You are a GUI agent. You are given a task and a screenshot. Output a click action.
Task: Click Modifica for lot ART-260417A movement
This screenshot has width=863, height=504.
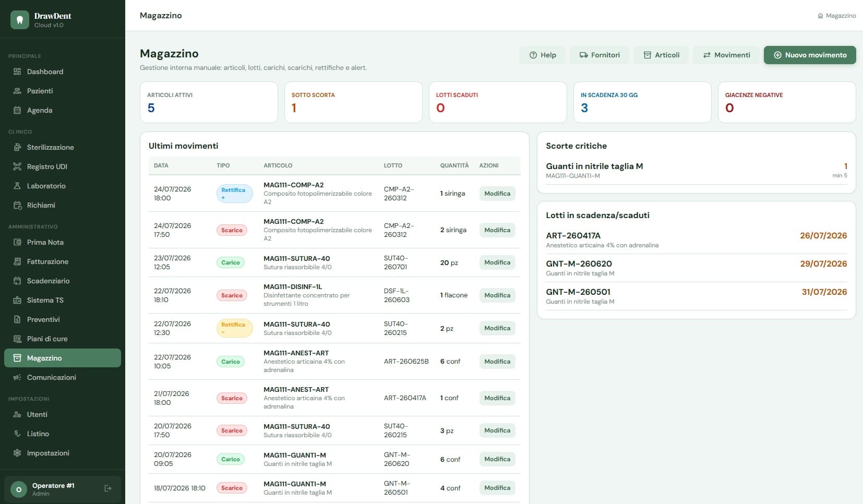point(497,398)
